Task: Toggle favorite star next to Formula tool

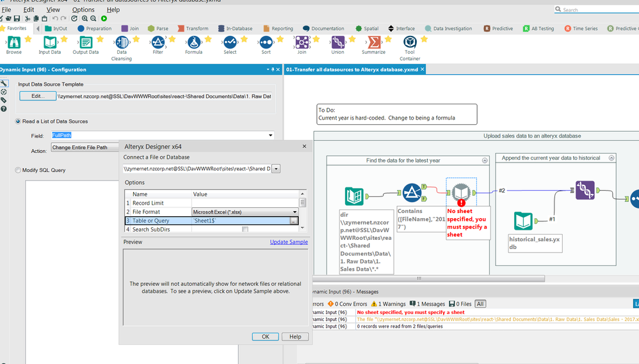Action: point(208,39)
